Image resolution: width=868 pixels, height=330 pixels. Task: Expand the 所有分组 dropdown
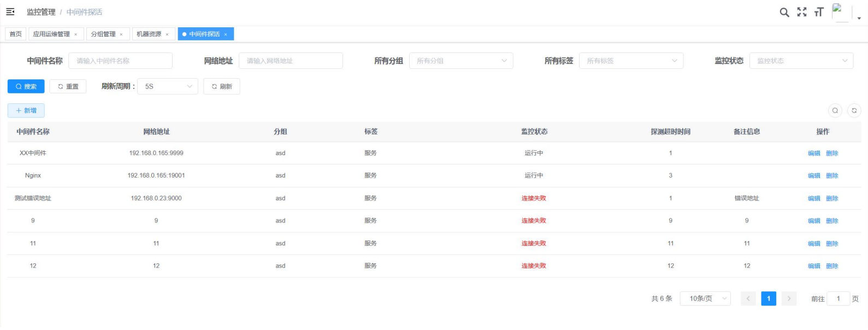[x=460, y=61]
